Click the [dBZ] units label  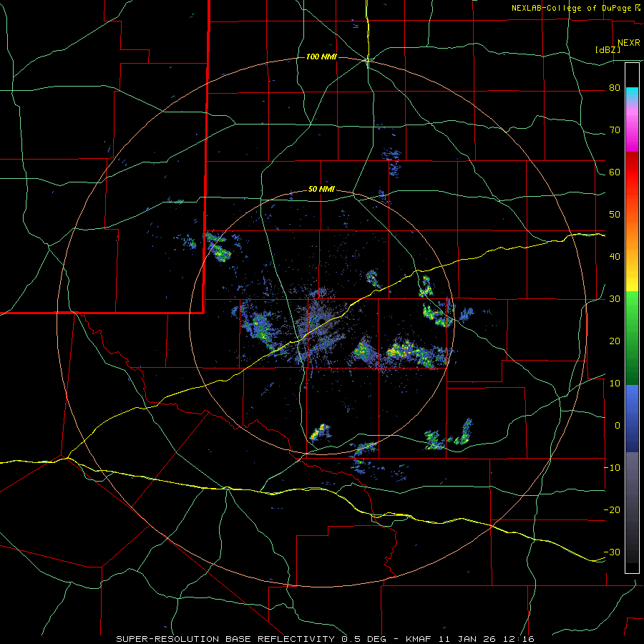pyautogui.click(x=608, y=49)
